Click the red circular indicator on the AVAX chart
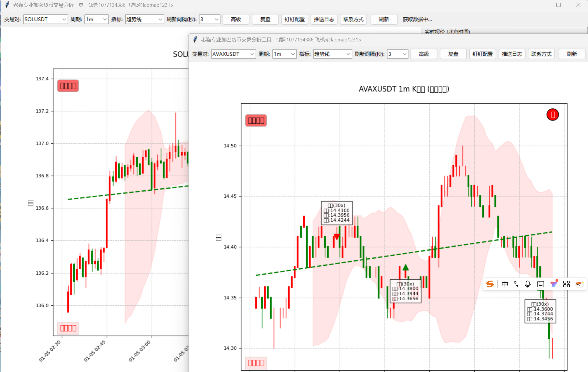This screenshot has width=588, height=372. pyautogui.click(x=552, y=115)
